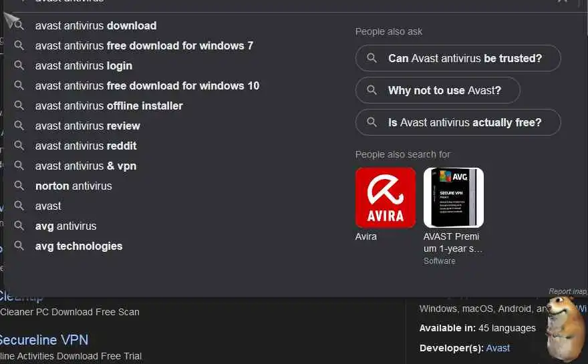Click search icon beside 'avast antivirus reddit'
588x364 pixels.
pos(19,146)
